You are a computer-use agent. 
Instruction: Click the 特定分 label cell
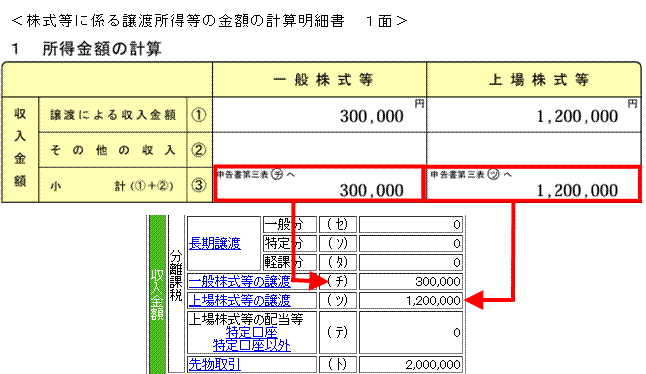click(290, 243)
